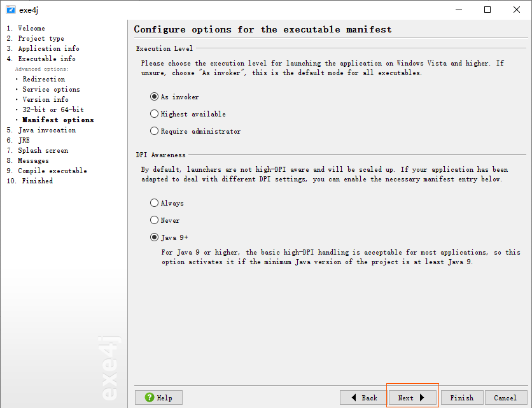Select Require administrator option

tap(195, 131)
